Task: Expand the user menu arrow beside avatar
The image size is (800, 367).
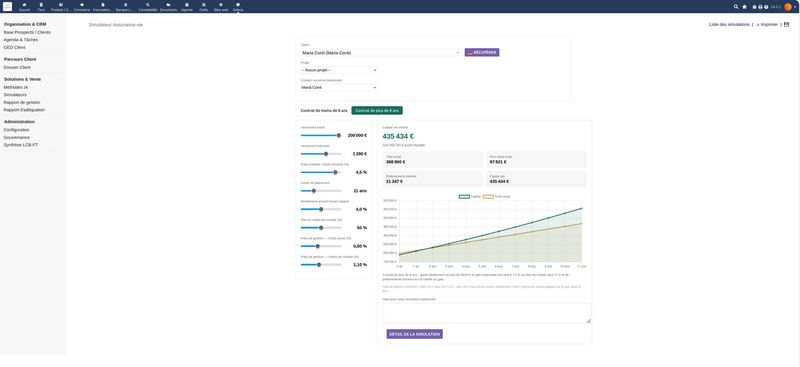Action: [x=795, y=7]
